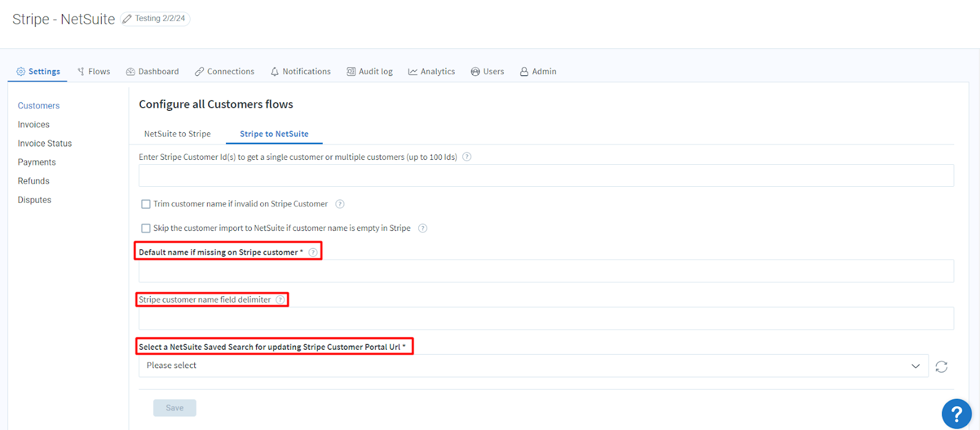Focus the Default name if missing input field
This screenshot has height=430, width=980.
pos(546,271)
